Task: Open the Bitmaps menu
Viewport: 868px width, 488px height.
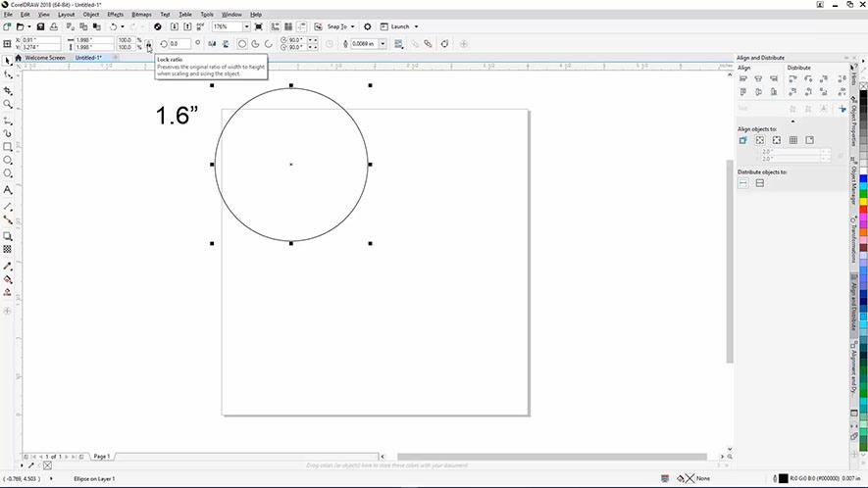Action: [141, 15]
